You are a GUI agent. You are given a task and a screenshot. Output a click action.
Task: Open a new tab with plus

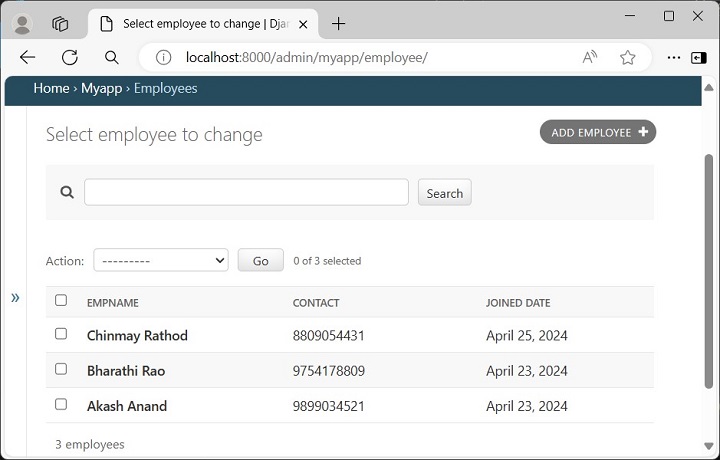(x=338, y=23)
